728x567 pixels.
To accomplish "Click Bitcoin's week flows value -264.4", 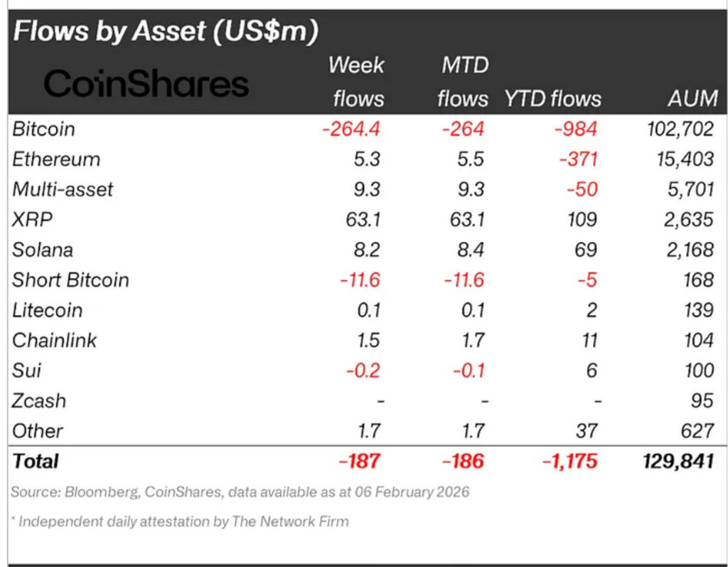I will (x=352, y=129).
